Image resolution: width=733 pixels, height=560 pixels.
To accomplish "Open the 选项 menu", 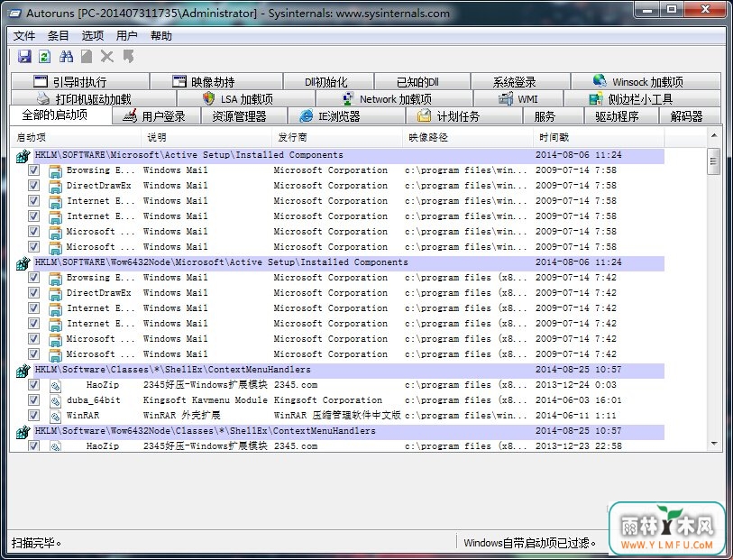I will [93, 36].
